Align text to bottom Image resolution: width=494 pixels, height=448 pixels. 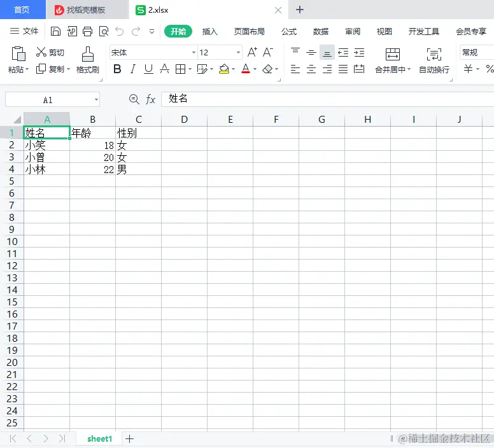coord(327,52)
